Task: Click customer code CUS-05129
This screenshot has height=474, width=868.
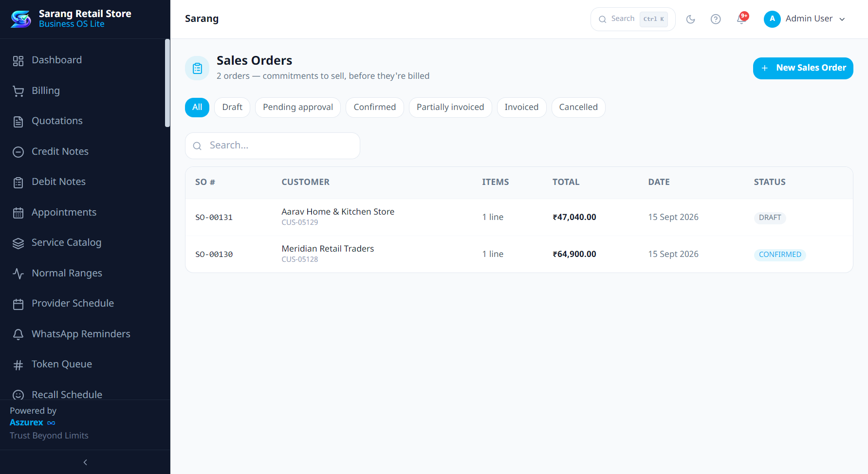Action: point(299,222)
